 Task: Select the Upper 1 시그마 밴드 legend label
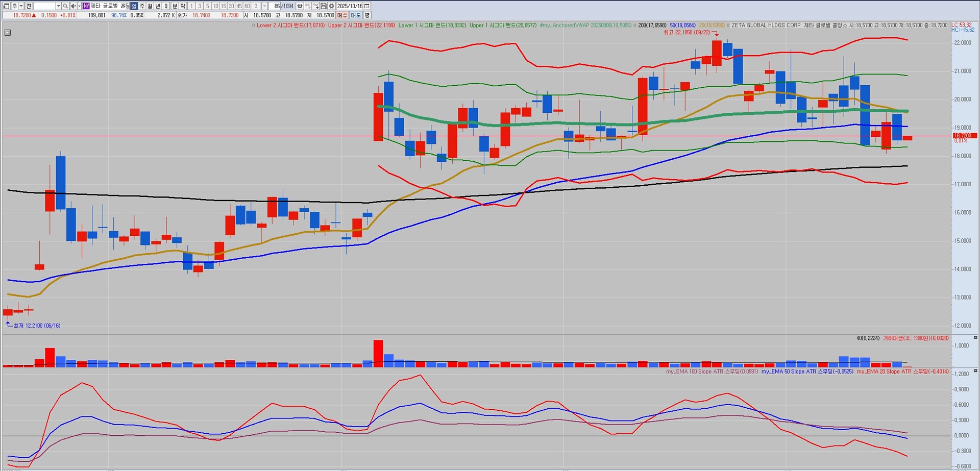(503, 25)
